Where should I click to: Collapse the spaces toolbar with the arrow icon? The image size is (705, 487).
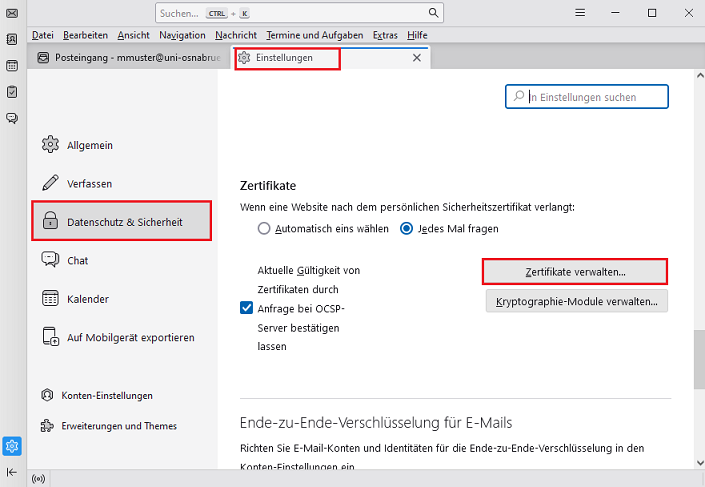12,472
